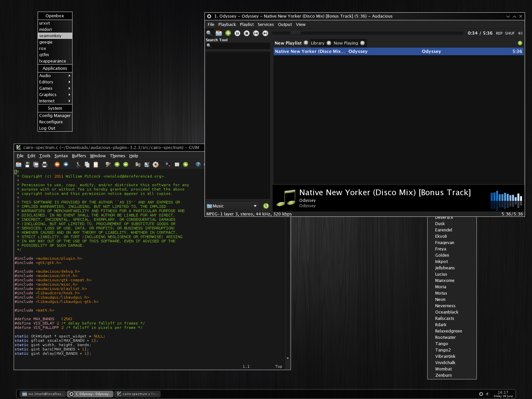Click the Cut scissors icon in GVIM

[x=78, y=164]
